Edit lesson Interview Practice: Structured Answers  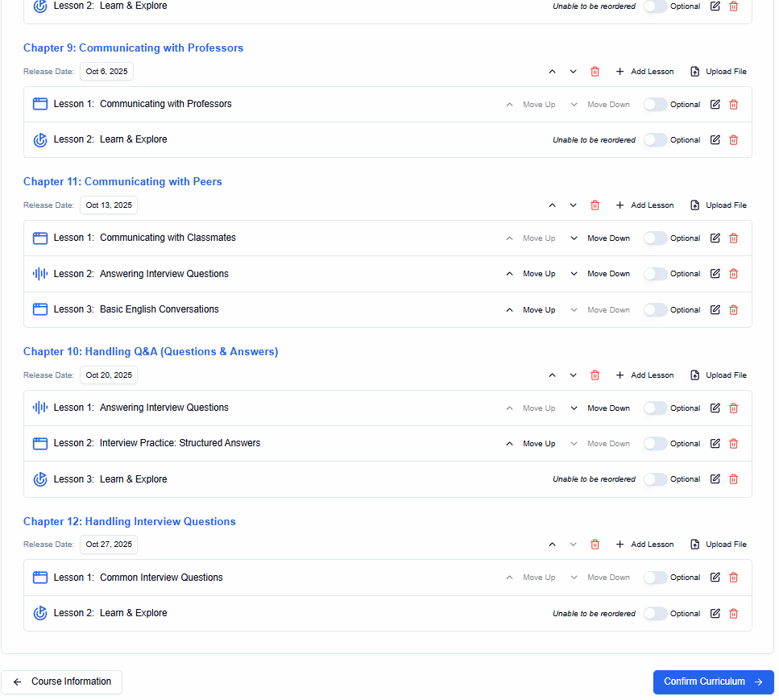(x=715, y=444)
